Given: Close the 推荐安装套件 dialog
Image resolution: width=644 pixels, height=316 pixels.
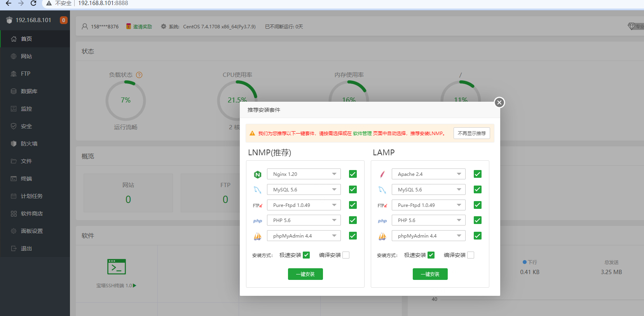Looking at the screenshot, I should point(499,102).
